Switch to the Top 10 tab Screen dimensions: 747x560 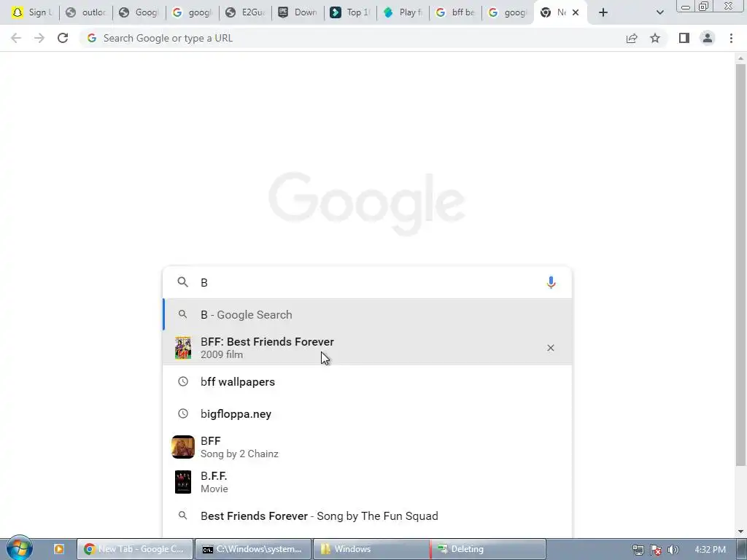tap(350, 12)
